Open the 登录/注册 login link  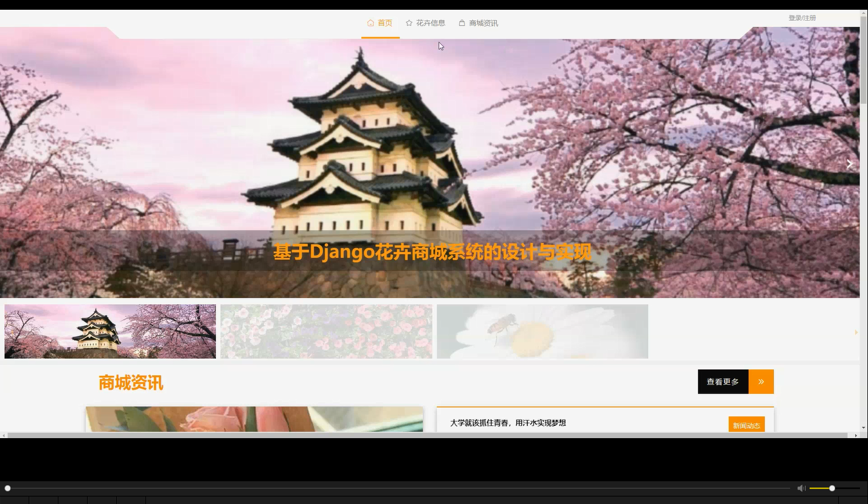pos(802,18)
